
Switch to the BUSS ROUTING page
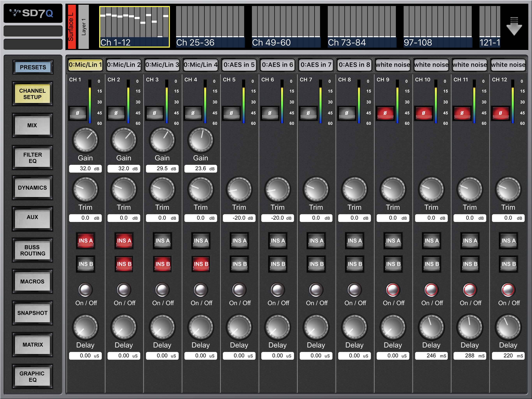(33, 250)
